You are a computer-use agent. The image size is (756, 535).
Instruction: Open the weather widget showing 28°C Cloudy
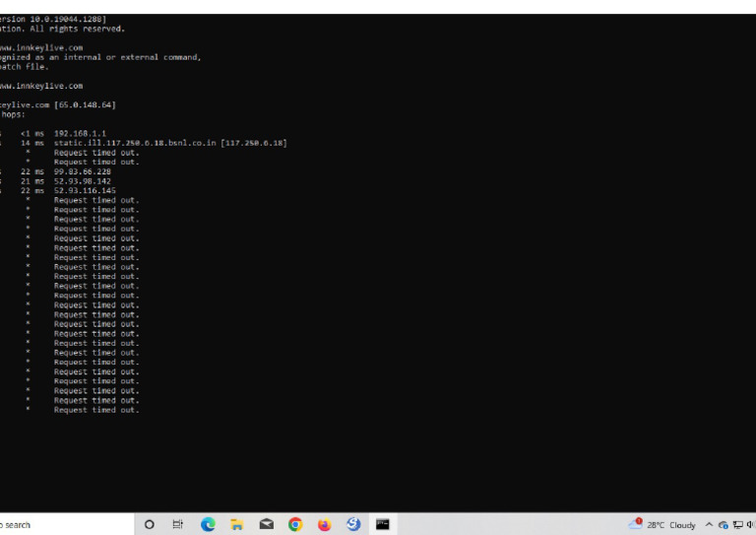(x=661, y=525)
